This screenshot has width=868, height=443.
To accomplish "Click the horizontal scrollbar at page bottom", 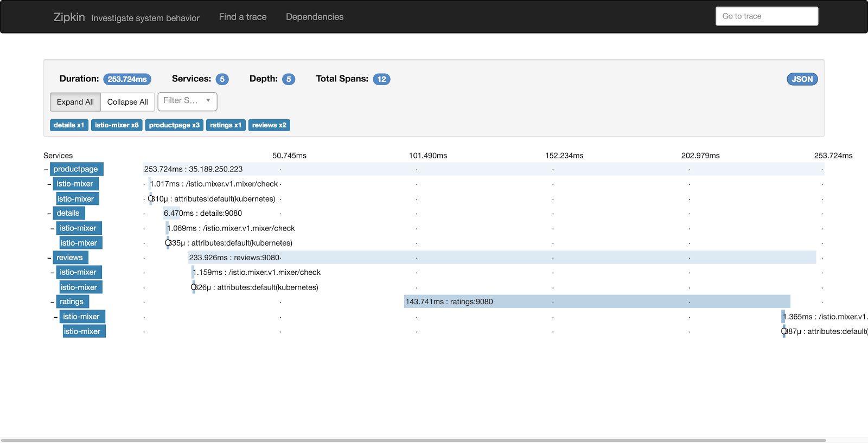I will click(413, 440).
